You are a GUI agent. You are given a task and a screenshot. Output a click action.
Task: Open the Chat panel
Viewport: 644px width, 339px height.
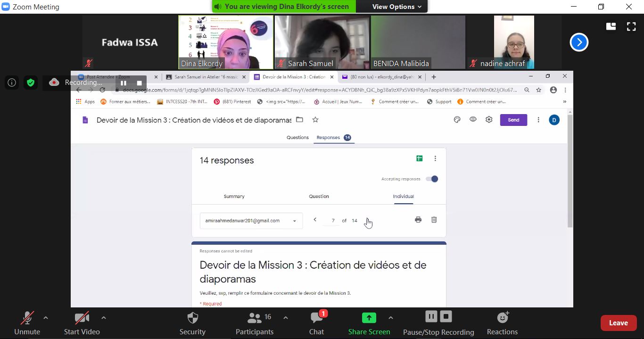(316, 318)
